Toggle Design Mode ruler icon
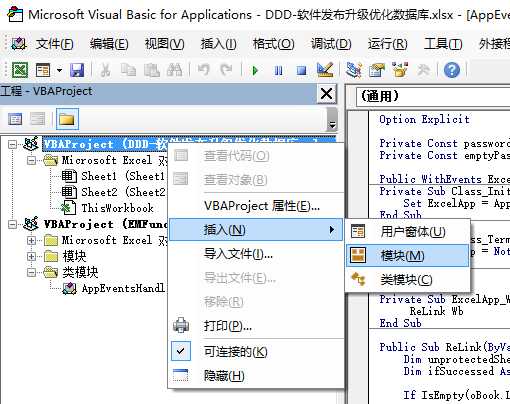The width and height of the screenshot is (510, 404). point(325,70)
